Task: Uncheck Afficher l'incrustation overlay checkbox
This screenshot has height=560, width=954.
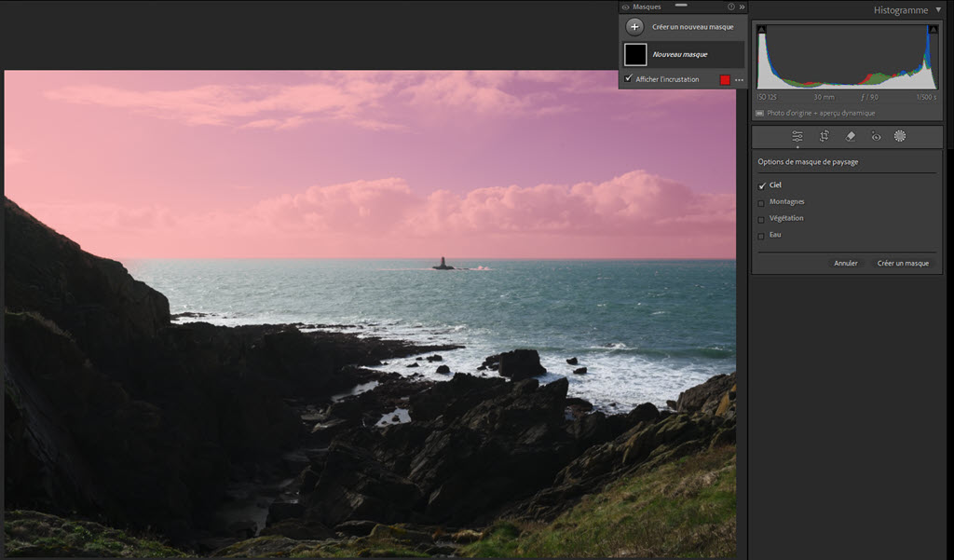Action: (x=629, y=79)
